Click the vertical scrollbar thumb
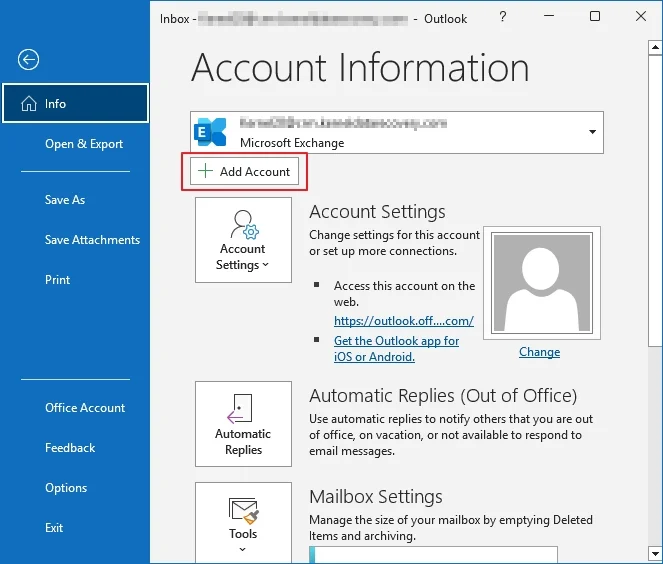663x564 pixels. pyautogui.click(x=655, y=201)
